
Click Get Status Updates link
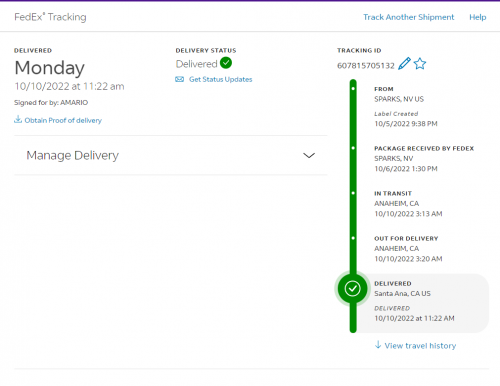point(221,79)
